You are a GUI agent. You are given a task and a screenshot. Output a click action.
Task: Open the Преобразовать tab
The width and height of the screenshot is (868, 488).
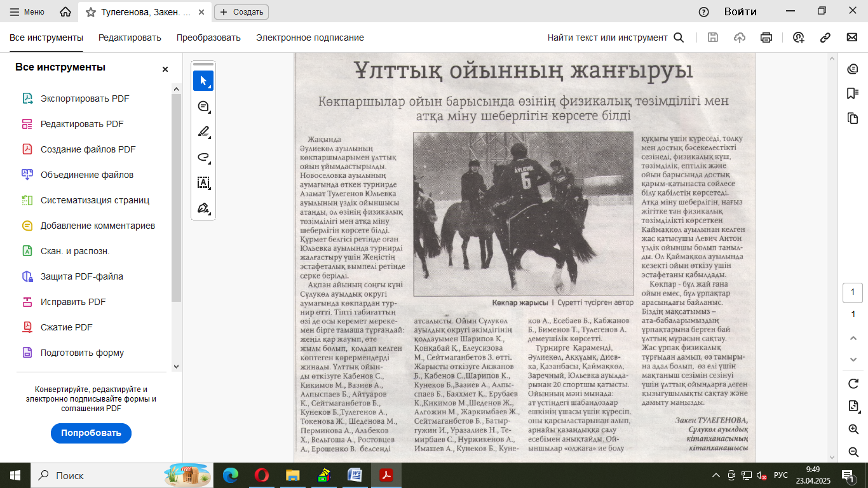pyautogui.click(x=208, y=37)
